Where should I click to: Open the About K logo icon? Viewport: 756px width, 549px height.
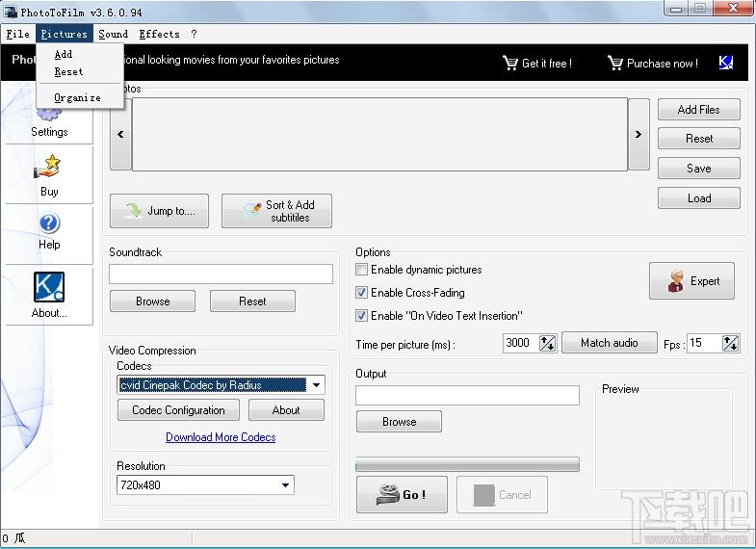pyautogui.click(x=49, y=287)
